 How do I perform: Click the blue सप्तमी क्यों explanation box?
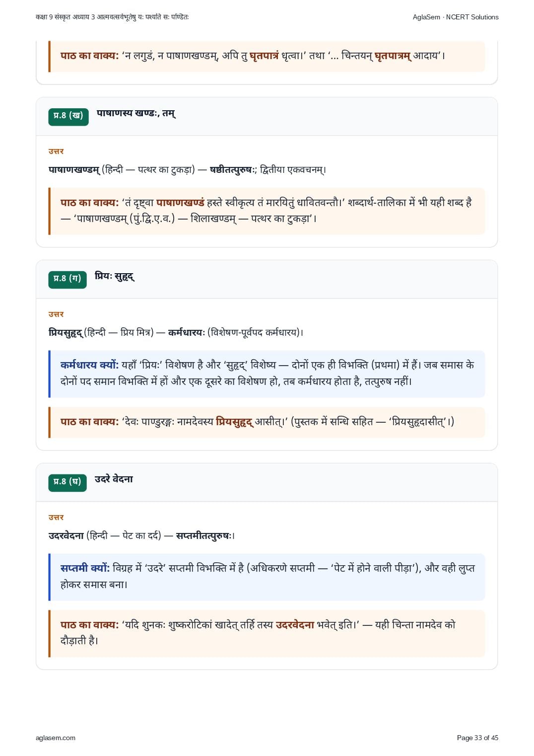coord(267,577)
